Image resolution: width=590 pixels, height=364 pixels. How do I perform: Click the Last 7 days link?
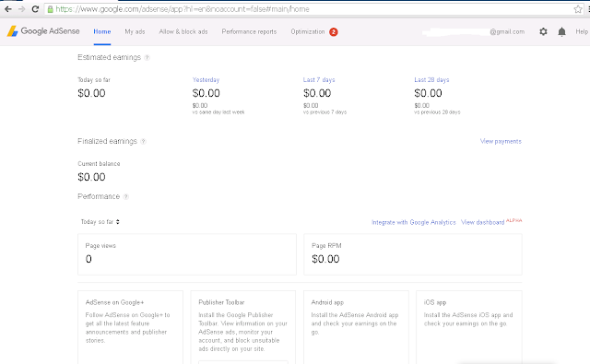[x=319, y=80]
